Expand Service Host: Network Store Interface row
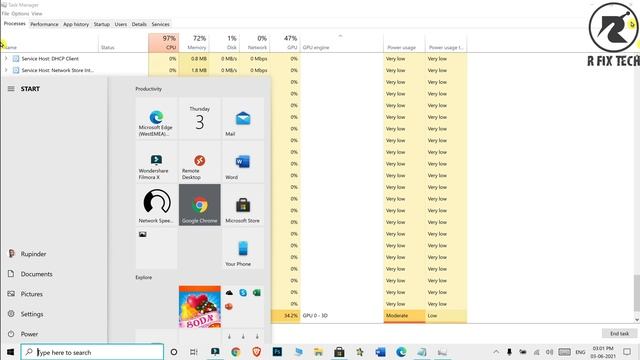The image size is (640, 360). click(x=6, y=70)
